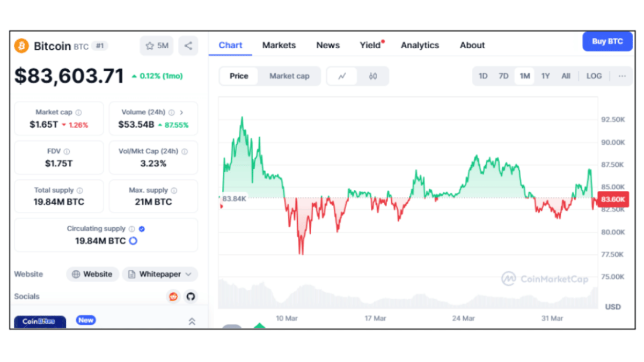This screenshot has height=362, width=644.
Task: Open the Markets tab
Action: pyautogui.click(x=279, y=46)
